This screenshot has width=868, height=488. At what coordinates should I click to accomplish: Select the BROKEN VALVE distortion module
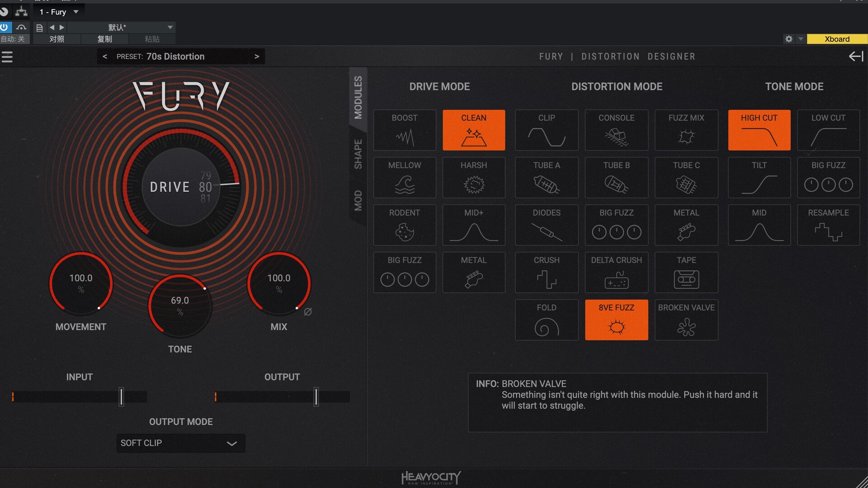click(x=686, y=320)
